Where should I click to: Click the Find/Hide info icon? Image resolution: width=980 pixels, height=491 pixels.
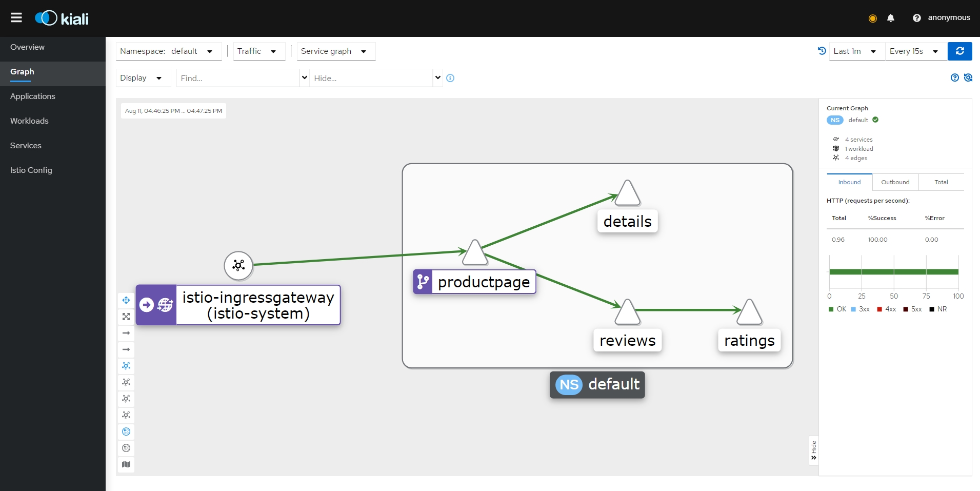450,78
